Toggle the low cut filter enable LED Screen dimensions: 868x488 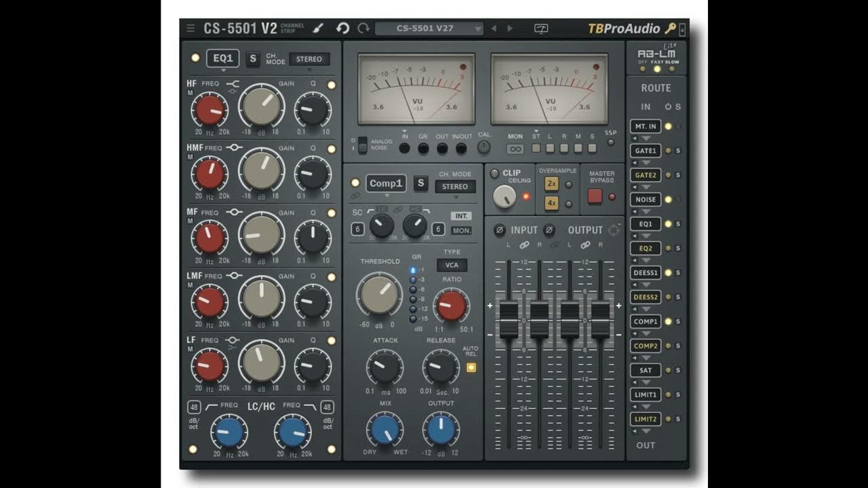click(194, 449)
